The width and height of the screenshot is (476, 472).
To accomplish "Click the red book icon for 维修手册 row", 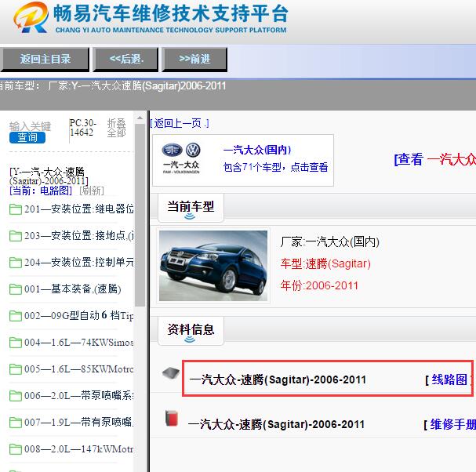I will [172, 418].
